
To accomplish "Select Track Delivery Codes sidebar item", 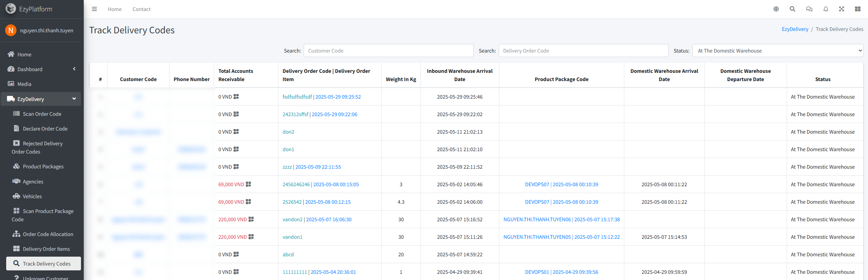I will (44, 264).
